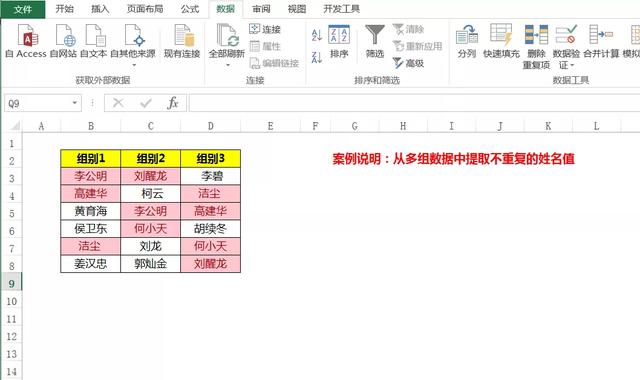The image size is (640, 380).
Task: Expand the 数据验证 dropdown arrow
Action: tap(572, 65)
